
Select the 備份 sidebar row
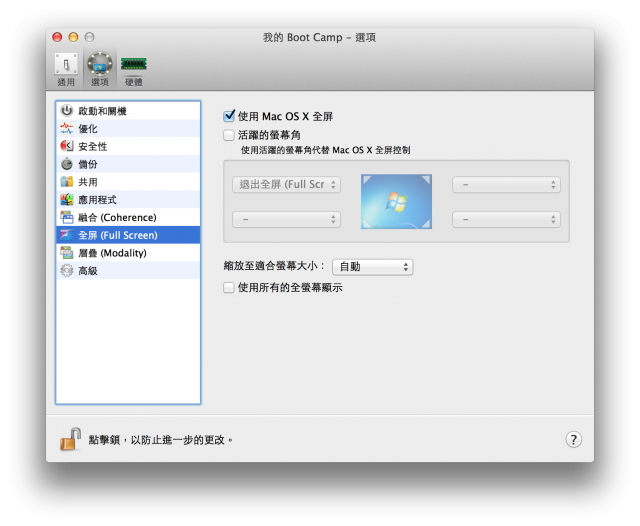tap(128, 164)
